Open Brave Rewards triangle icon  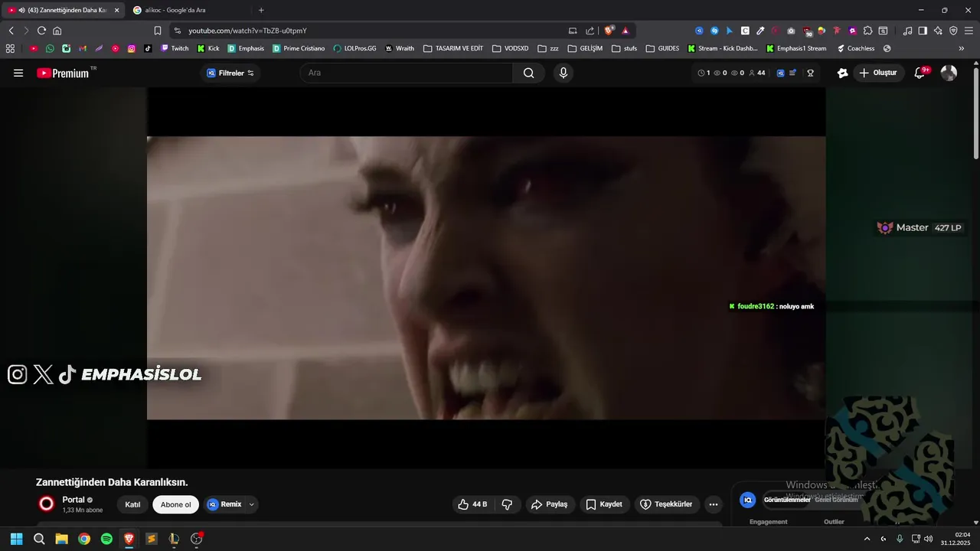click(626, 31)
